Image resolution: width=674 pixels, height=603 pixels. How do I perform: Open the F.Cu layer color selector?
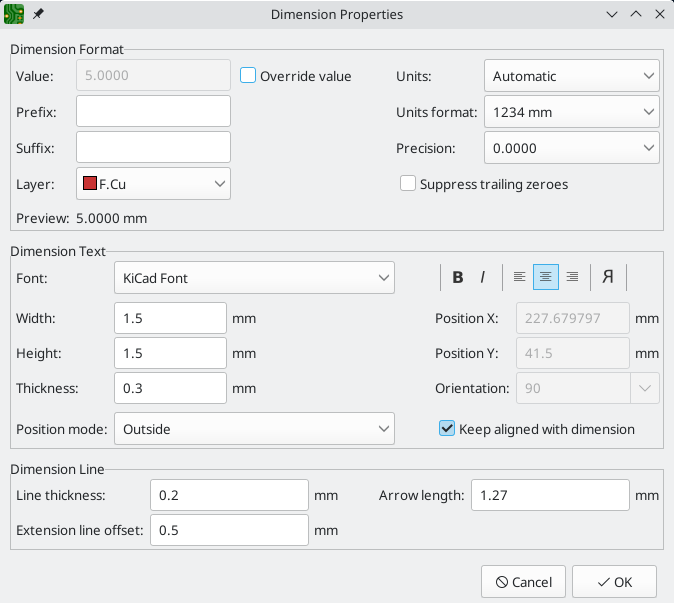tap(153, 184)
